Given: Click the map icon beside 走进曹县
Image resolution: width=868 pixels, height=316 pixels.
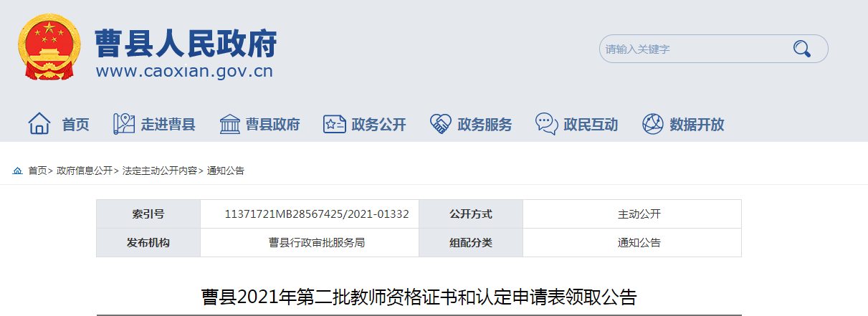Looking at the screenshot, I should tap(124, 124).
